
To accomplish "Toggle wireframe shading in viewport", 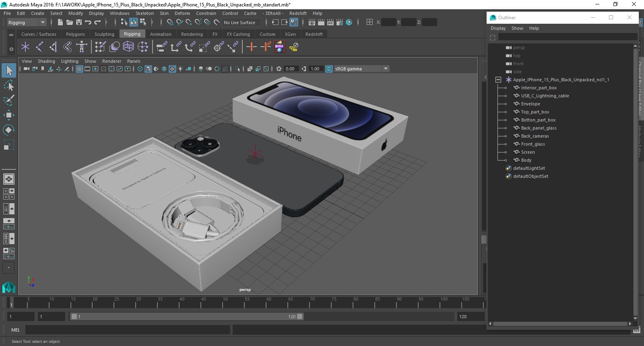I will 140,69.
